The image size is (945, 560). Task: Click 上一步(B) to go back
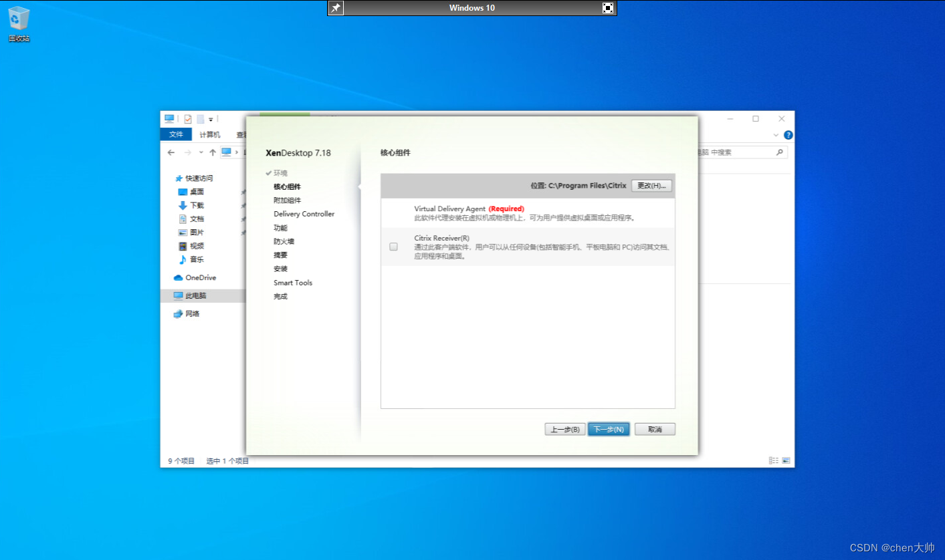click(x=565, y=429)
